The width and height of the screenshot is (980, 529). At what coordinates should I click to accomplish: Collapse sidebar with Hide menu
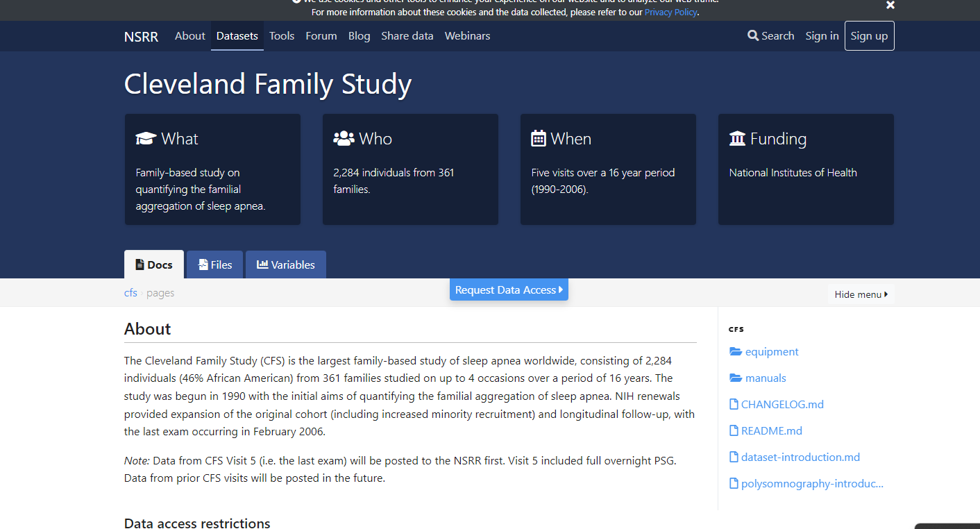coord(861,294)
